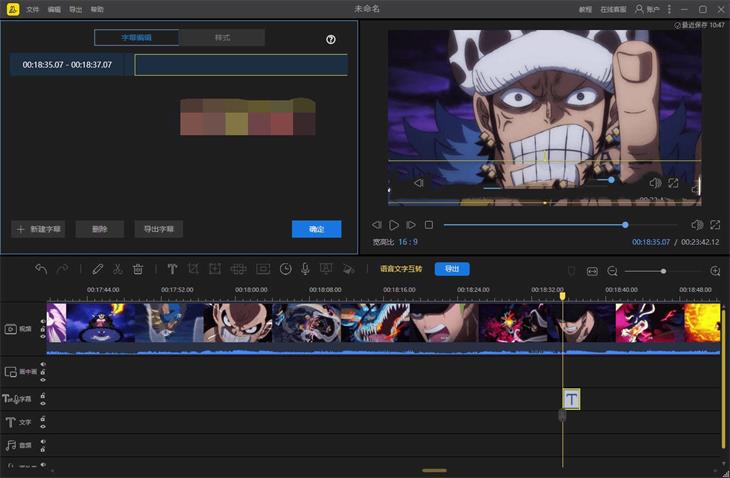Toggle the lock on picture-in-picture track
Image resolution: width=730 pixels, height=478 pixels.
point(43,372)
